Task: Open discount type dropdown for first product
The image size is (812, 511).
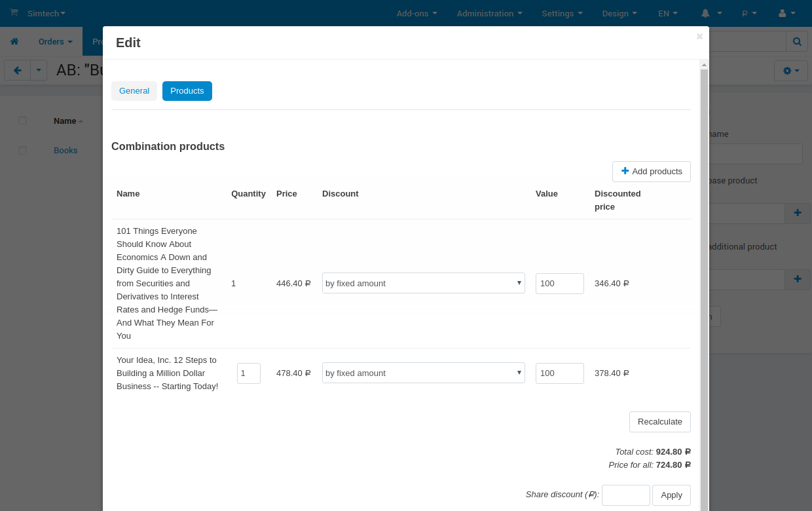Action: click(423, 283)
